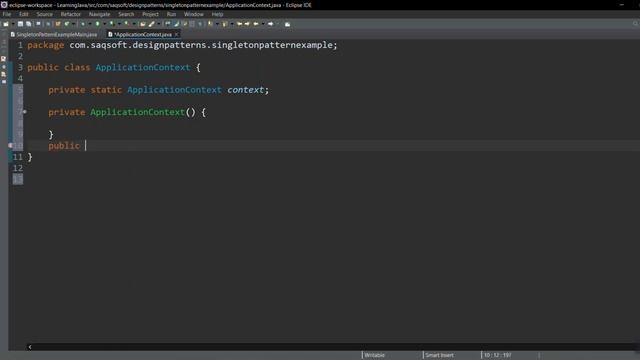Screen dimensions: 640x360
Task: Click the Quick Access search icon at the toolbar's right end
Action: click(x=636, y=24)
